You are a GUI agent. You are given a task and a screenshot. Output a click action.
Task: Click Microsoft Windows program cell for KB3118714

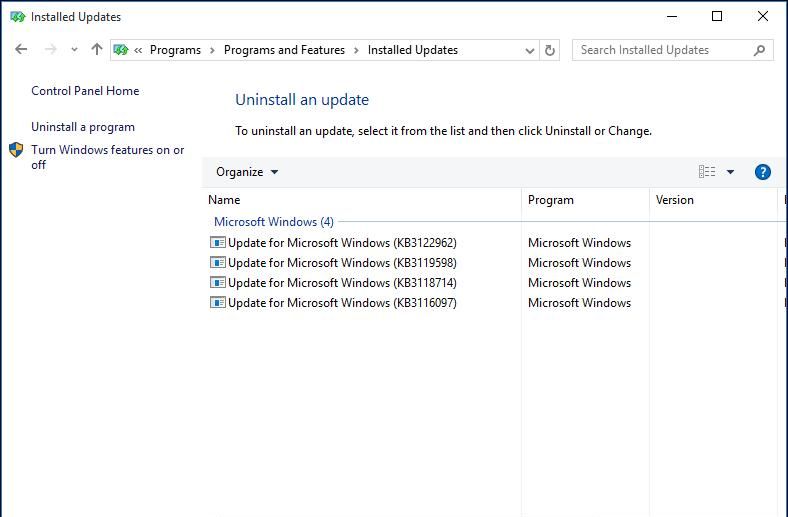[x=579, y=283]
